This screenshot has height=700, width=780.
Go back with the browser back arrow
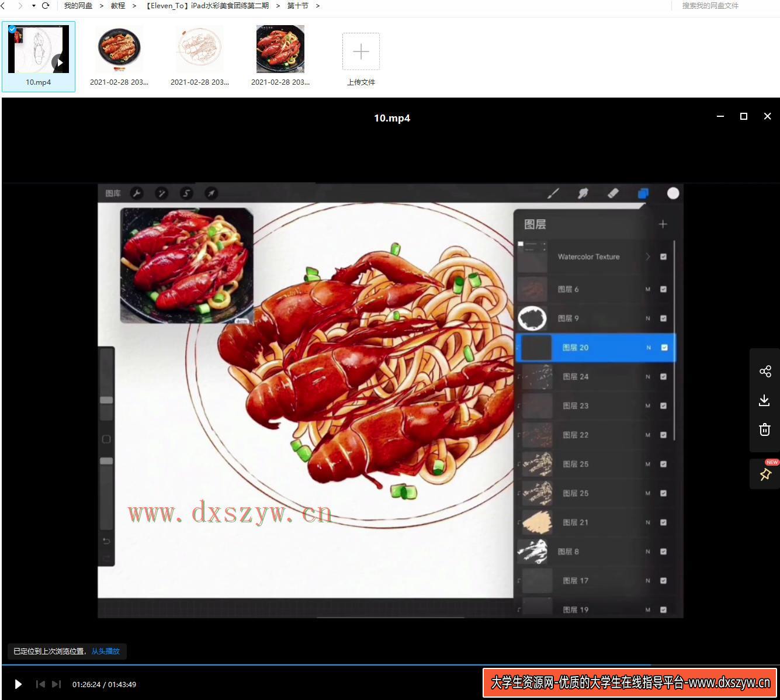3,6
